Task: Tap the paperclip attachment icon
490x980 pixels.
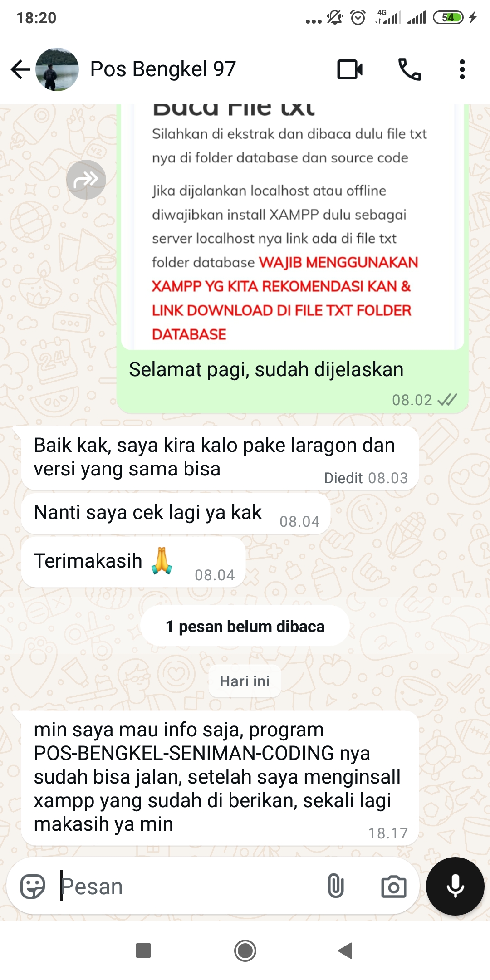Action: pos(335,886)
